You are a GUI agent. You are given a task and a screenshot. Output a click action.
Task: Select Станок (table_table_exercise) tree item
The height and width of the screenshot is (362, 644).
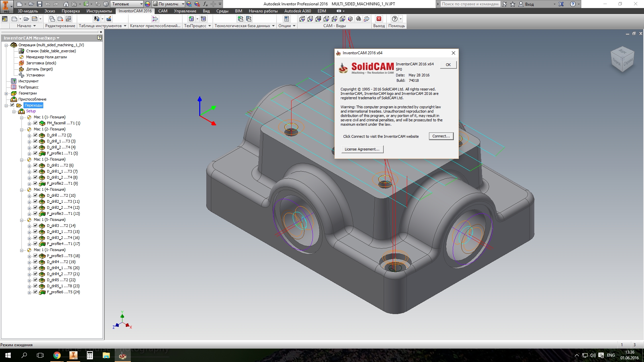[x=51, y=51]
